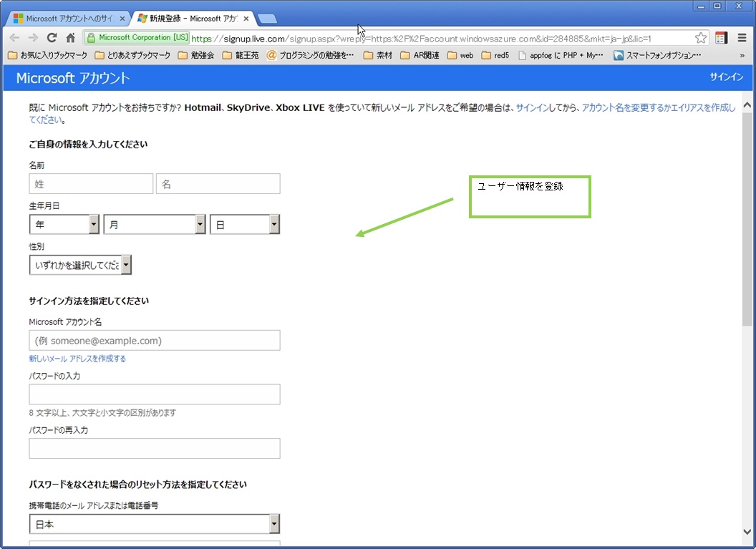This screenshot has height=549, width=756.
Task: Click the browser forward arrow
Action: [x=33, y=38]
